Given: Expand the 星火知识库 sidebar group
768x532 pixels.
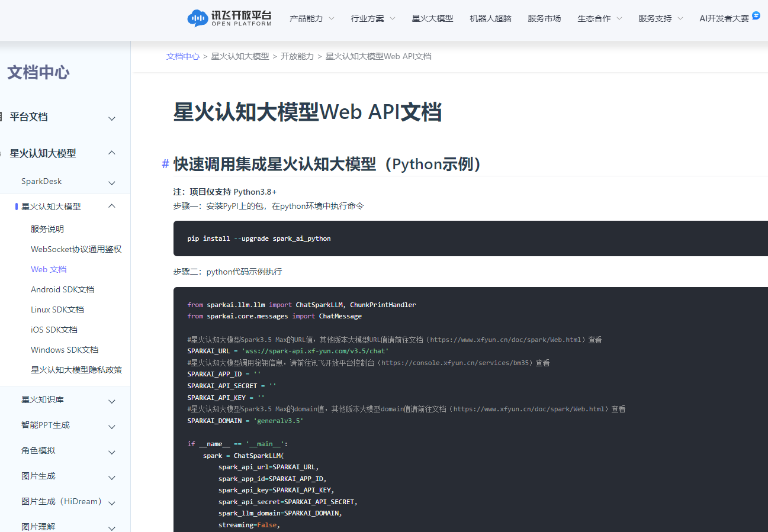Looking at the screenshot, I should coord(112,401).
